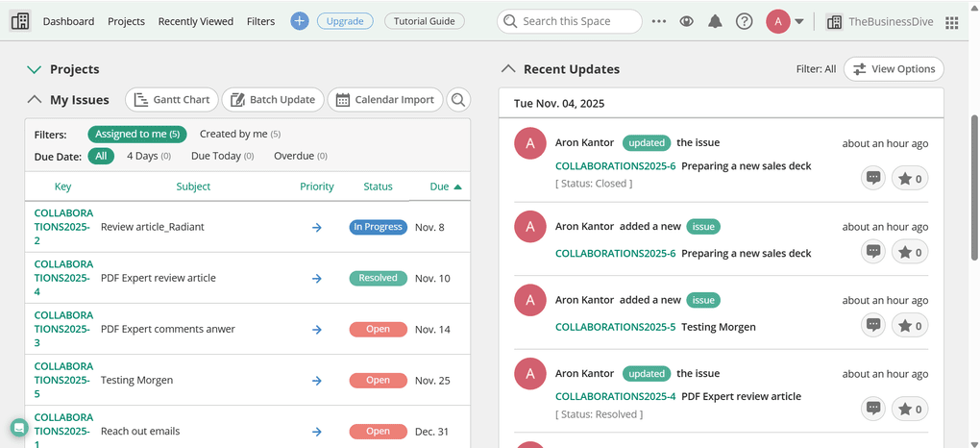Image resolution: width=980 pixels, height=448 pixels.
Task: Star the COLLABORATIONS2025-6 updated status Closed entry
Action: pos(909,178)
